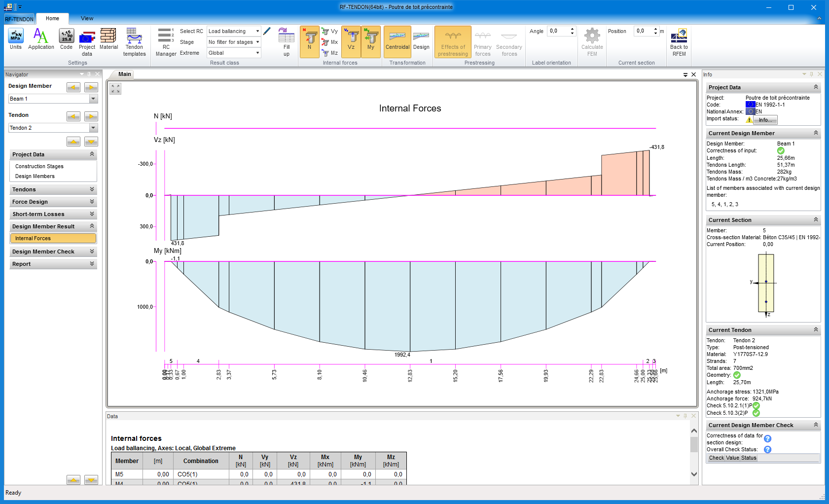Click the up arrow below the Tendon dropdown
This screenshot has height=504, width=829.
pyautogui.click(x=73, y=142)
